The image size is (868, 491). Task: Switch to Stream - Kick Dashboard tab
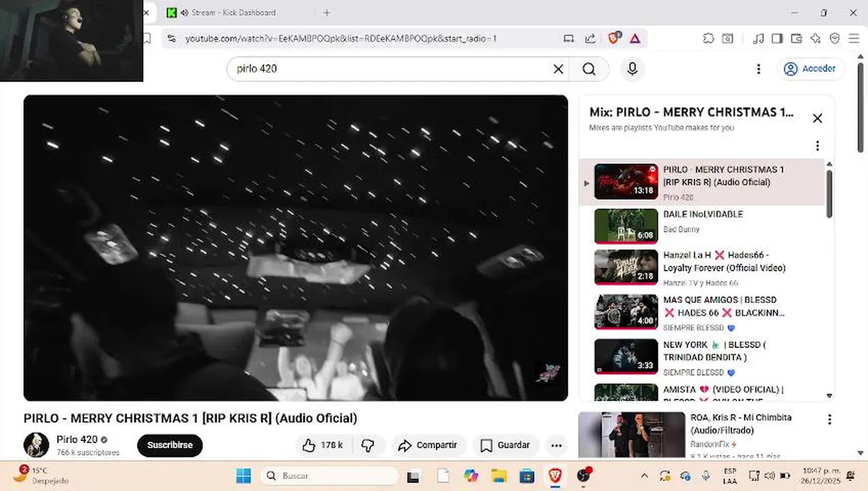coord(232,12)
